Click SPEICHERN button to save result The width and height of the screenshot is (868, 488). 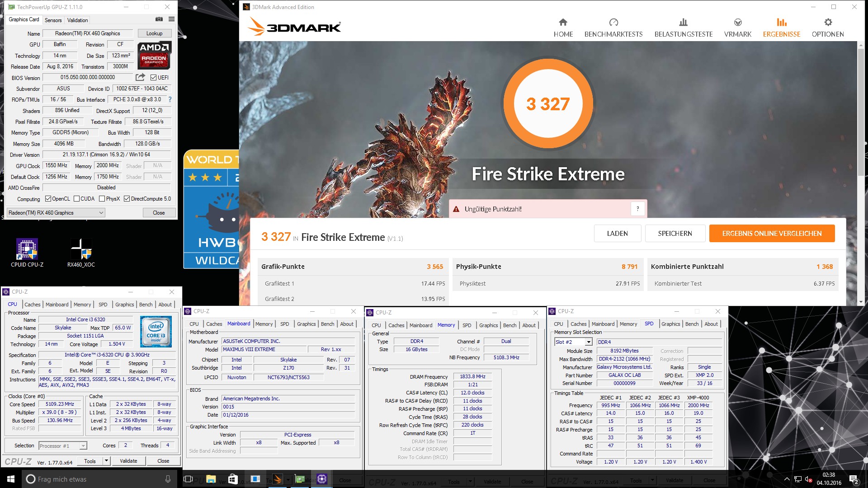point(675,233)
